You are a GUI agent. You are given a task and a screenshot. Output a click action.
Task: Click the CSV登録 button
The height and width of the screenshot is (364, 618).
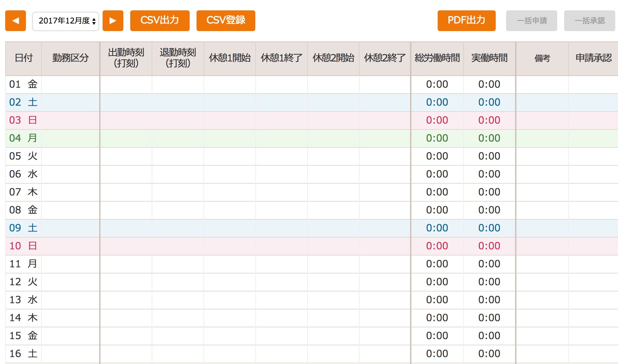(226, 21)
